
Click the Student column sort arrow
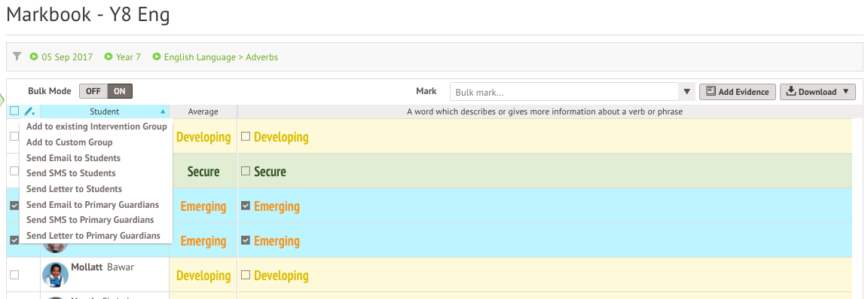tap(163, 111)
